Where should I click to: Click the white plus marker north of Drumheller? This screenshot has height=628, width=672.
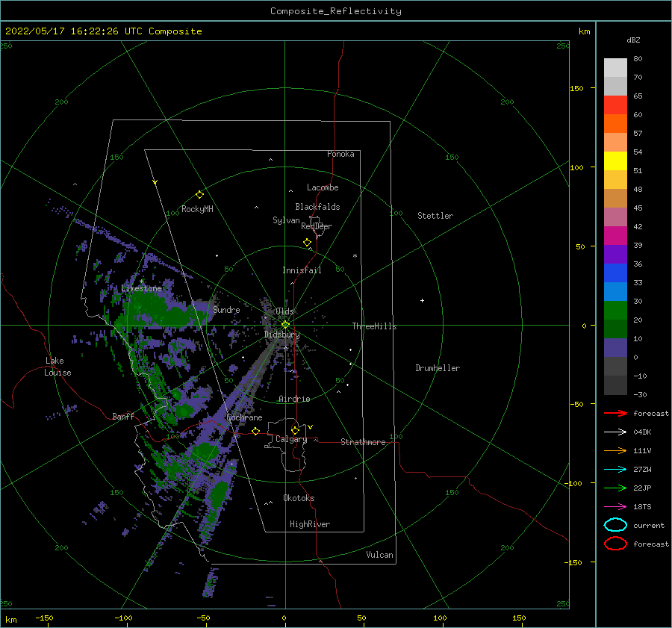422,300
